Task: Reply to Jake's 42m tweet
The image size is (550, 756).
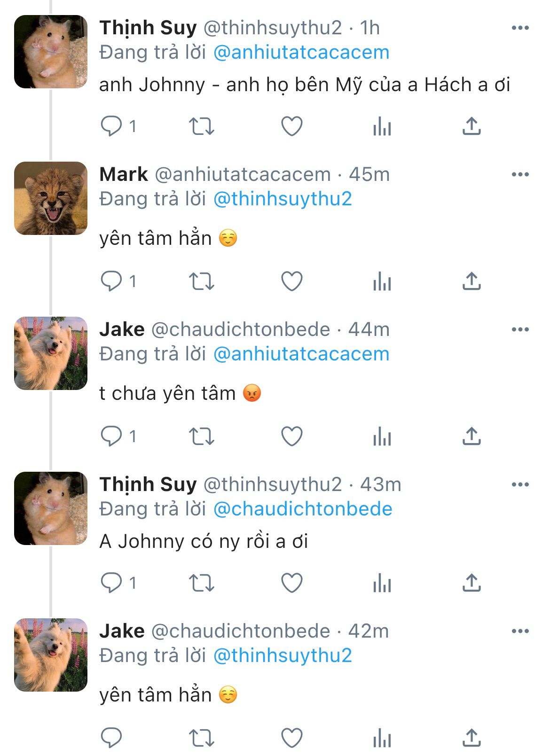Action: pyautogui.click(x=112, y=738)
